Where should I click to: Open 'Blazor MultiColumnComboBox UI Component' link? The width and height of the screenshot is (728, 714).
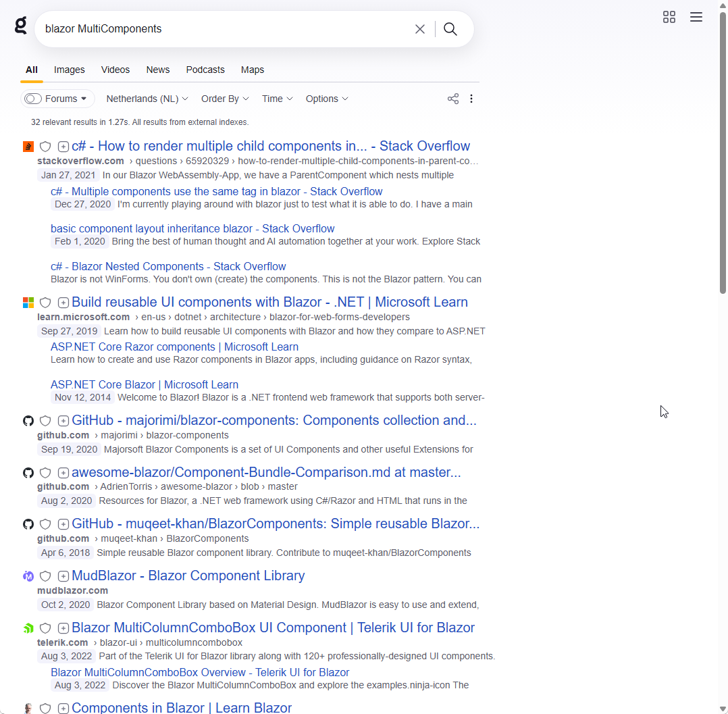coord(273,628)
